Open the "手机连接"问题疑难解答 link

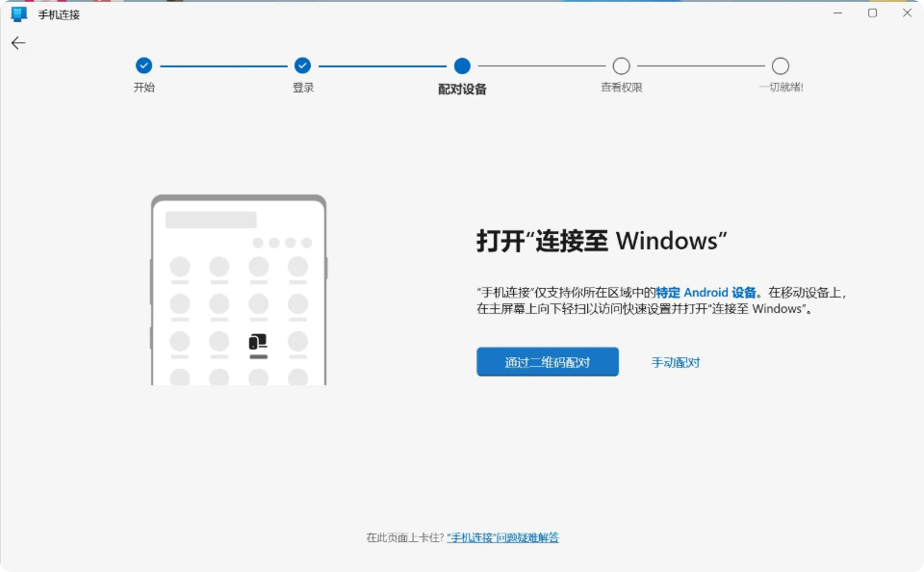pyautogui.click(x=502, y=537)
